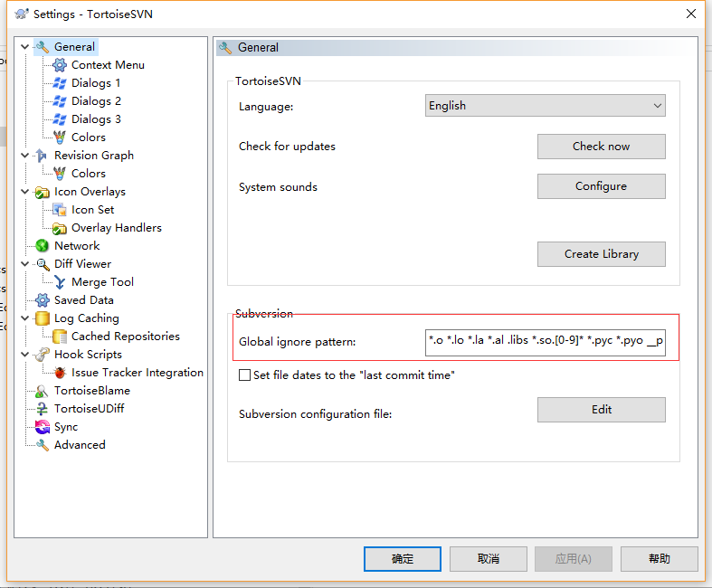Click the 取消 (Cancel) button

point(489,558)
